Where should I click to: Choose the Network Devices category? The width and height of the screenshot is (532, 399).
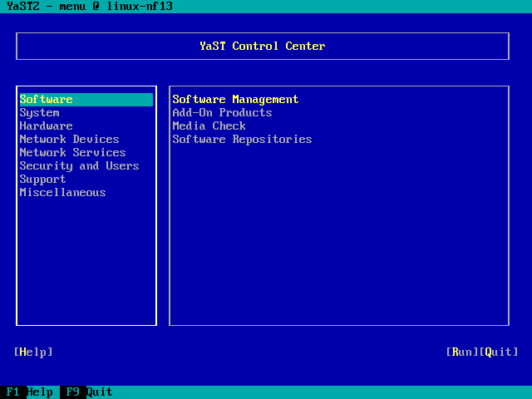tap(69, 139)
